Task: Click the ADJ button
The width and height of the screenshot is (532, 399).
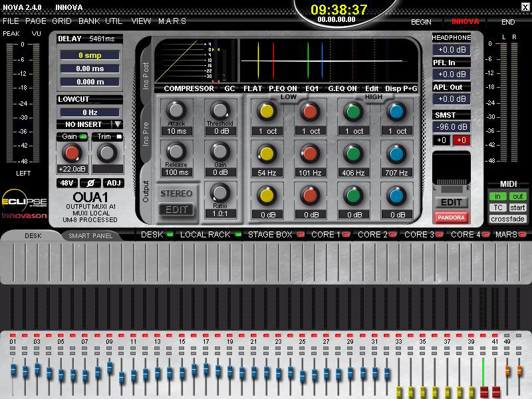Action: pyautogui.click(x=114, y=184)
